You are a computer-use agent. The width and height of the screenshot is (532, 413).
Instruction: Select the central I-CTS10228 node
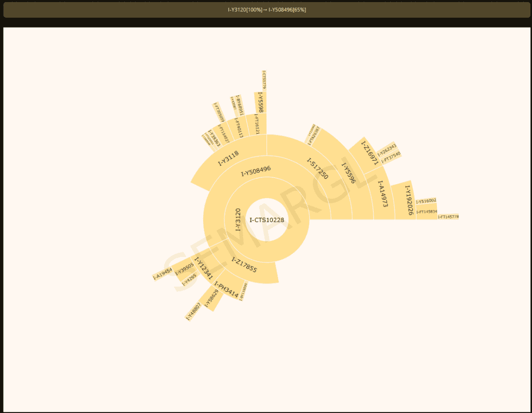pyautogui.click(x=267, y=220)
